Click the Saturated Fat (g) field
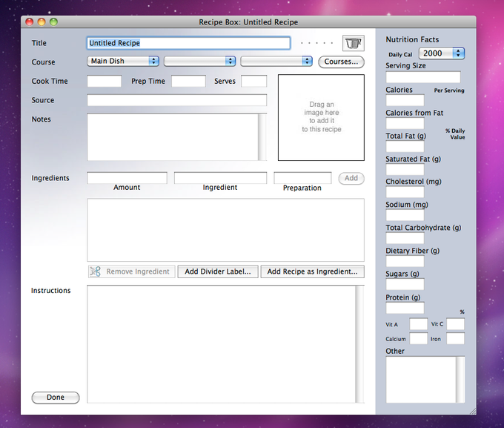This screenshot has width=504, height=428. [x=405, y=169]
